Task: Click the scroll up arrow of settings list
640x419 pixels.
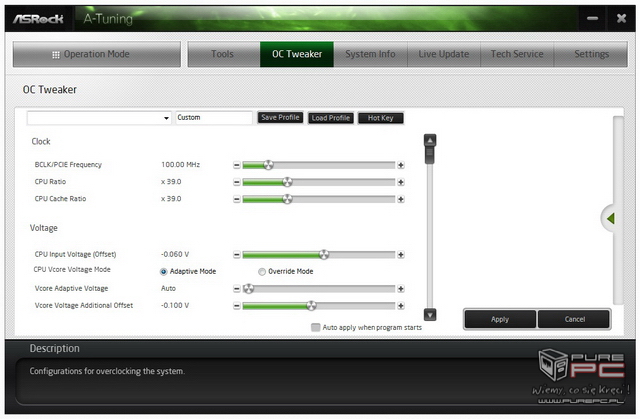Action: tap(430, 140)
